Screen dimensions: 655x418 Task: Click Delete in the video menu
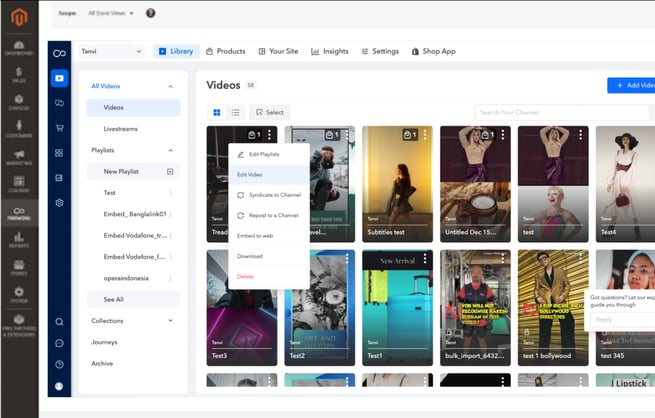point(245,276)
